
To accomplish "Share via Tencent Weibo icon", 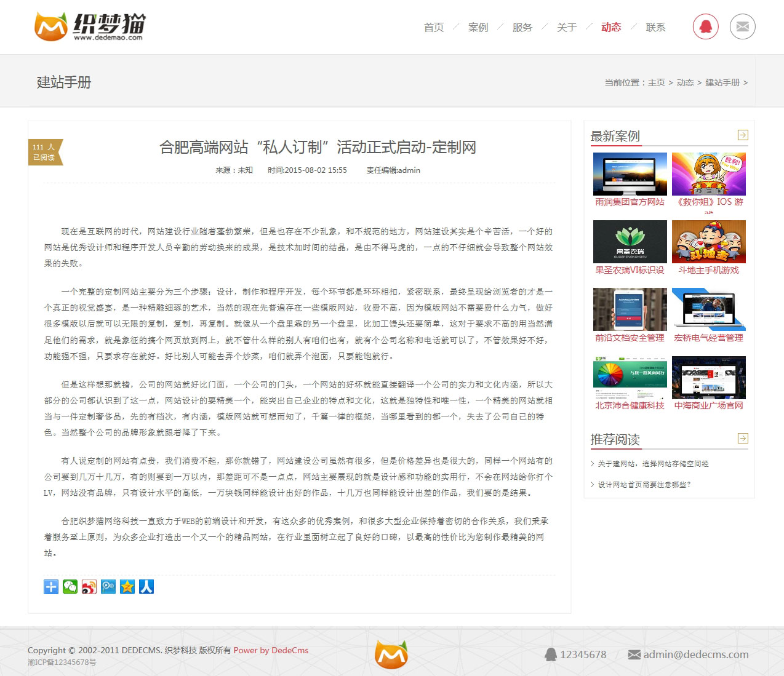I will point(108,587).
